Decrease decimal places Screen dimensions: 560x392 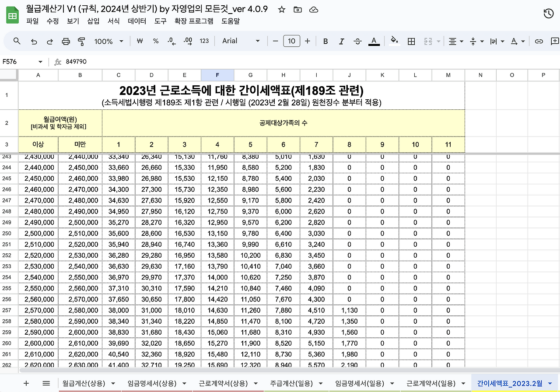tap(172, 41)
